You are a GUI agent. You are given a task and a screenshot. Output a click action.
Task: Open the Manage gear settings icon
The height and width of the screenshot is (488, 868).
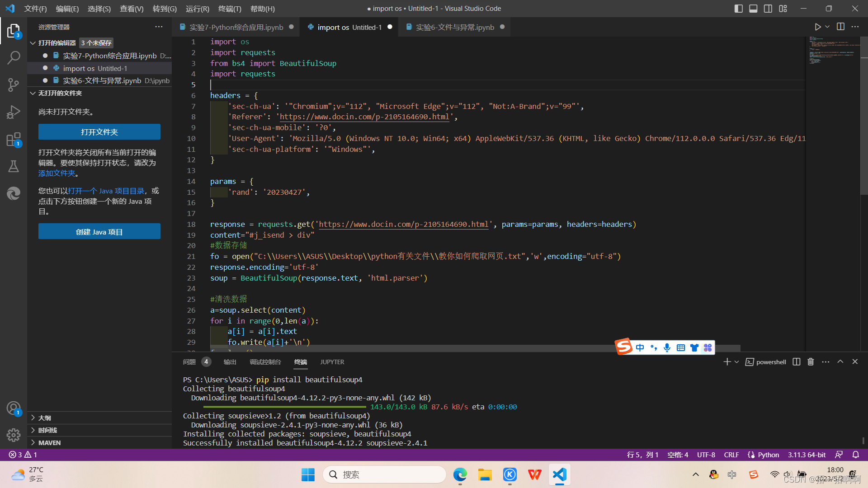14,435
